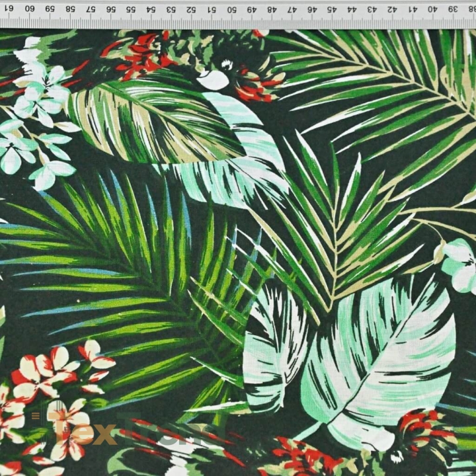476x476 pixels.
Task: Click the ruler marking 48
Action: [272, 9]
